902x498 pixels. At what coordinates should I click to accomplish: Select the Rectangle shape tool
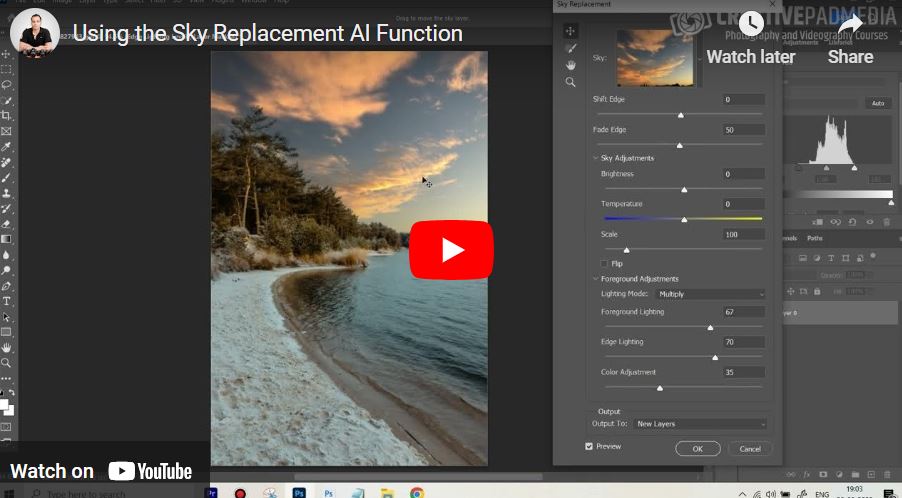(6, 332)
